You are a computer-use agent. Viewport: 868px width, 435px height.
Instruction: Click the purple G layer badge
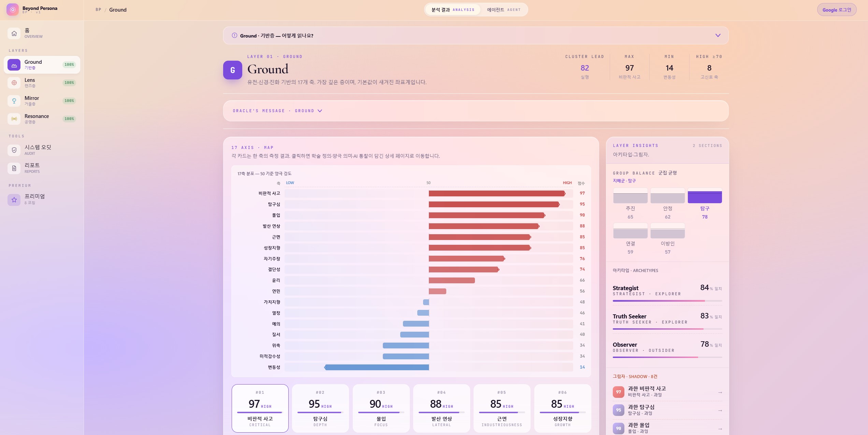(x=233, y=70)
